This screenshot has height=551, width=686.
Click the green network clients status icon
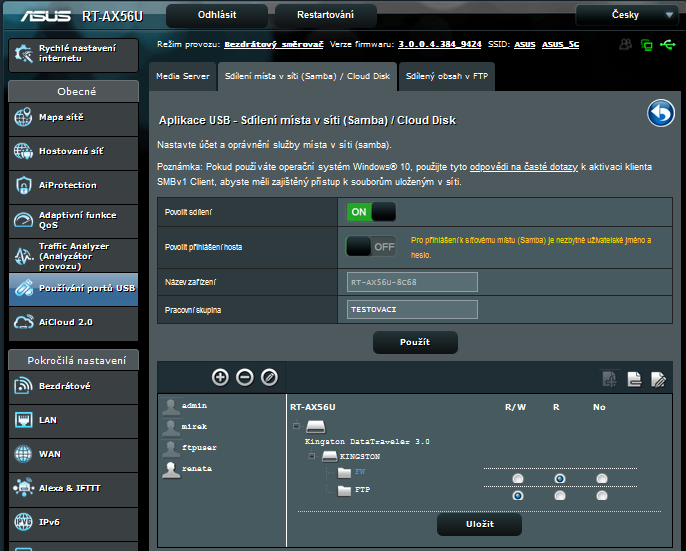coord(646,45)
